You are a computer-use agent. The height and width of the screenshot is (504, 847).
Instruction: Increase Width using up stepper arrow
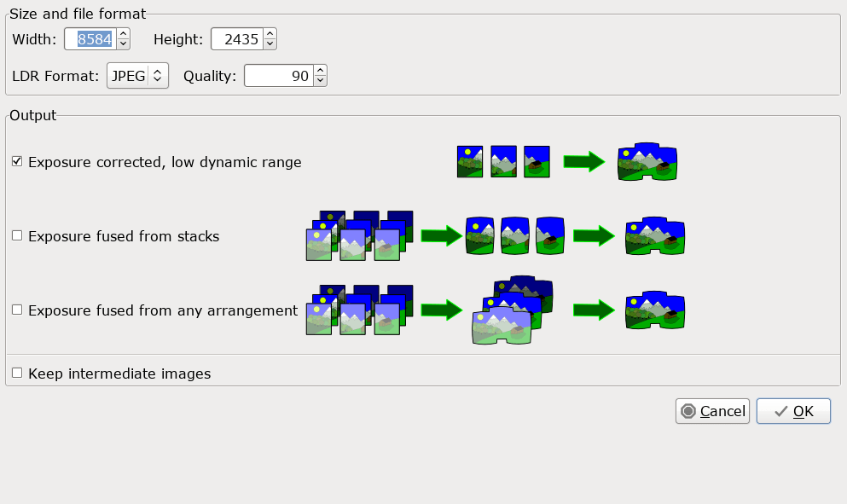click(x=123, y=34)
